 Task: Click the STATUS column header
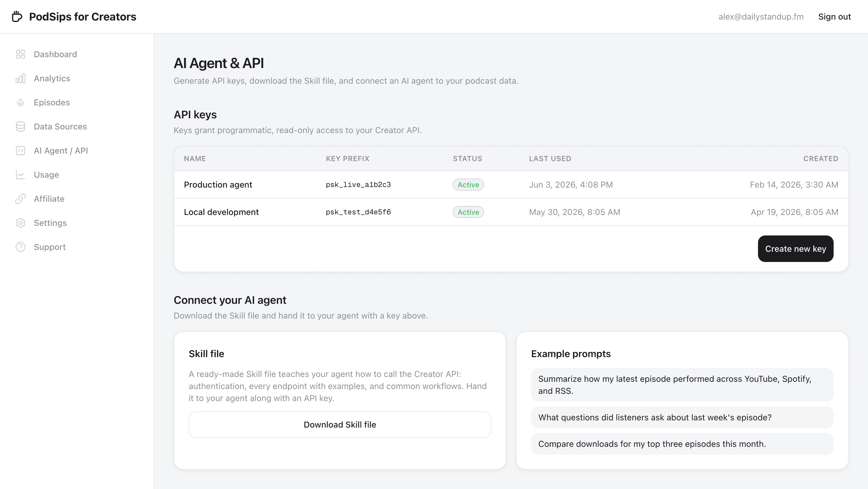[x=467, y=158]
